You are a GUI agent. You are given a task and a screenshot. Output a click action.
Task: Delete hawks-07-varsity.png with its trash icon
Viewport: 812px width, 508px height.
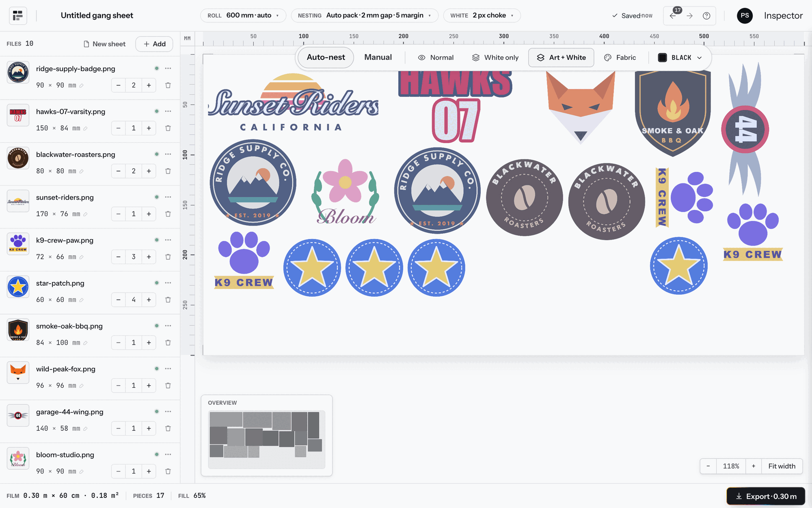(x=168, y=128)
